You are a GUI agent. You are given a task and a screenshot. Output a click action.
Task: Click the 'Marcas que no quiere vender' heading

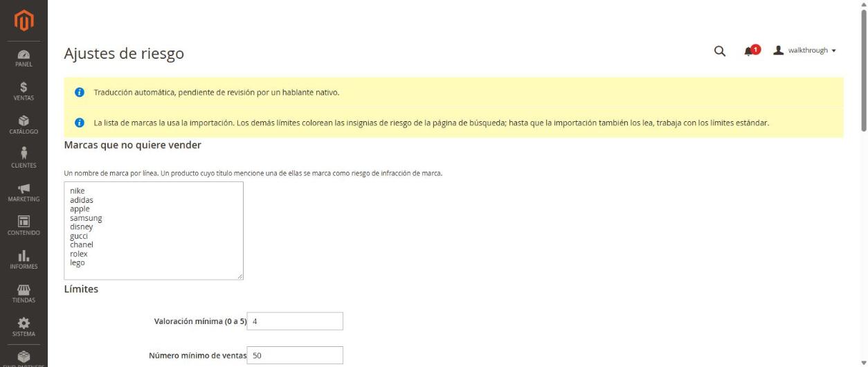click(132, 145)
